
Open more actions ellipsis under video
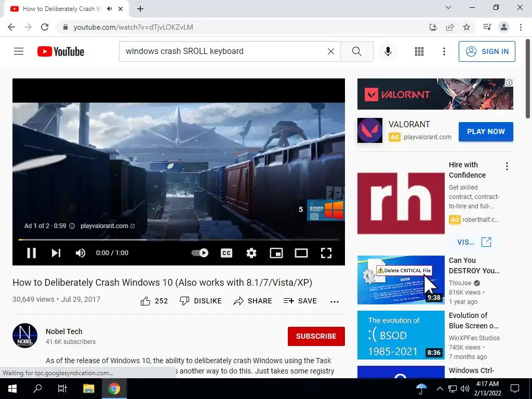point(335,302)
